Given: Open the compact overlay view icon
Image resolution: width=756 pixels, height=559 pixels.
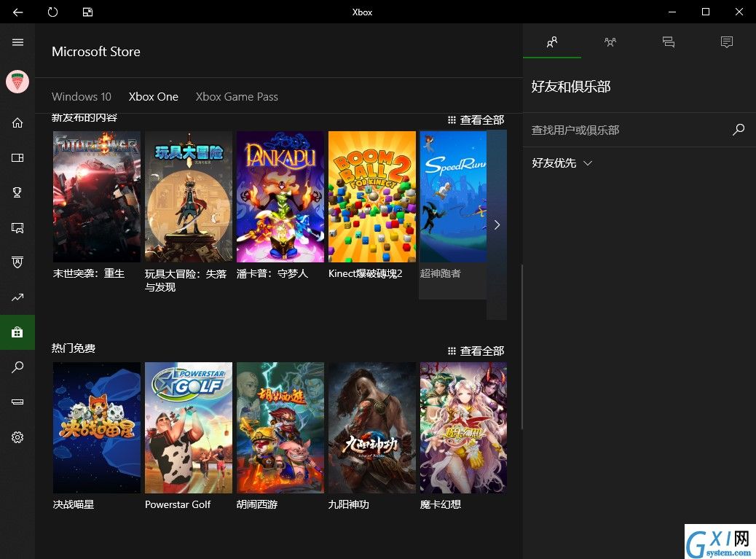Looking at the screenshot, I should coord(87,12).
